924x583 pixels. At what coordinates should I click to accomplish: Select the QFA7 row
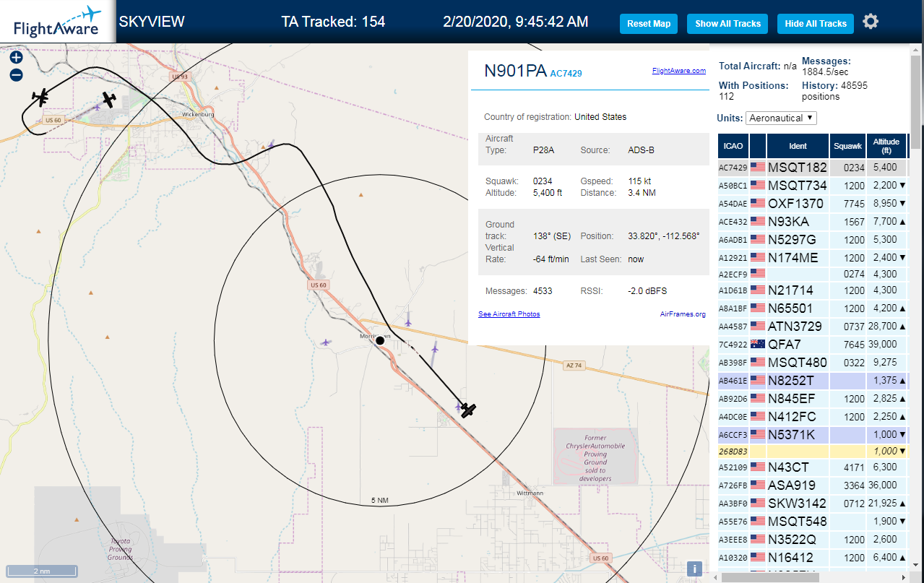[x=812, y=345]
